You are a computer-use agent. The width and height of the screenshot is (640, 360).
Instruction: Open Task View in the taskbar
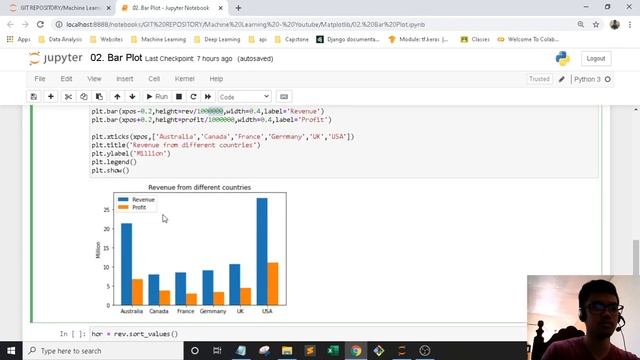[217, 351]
